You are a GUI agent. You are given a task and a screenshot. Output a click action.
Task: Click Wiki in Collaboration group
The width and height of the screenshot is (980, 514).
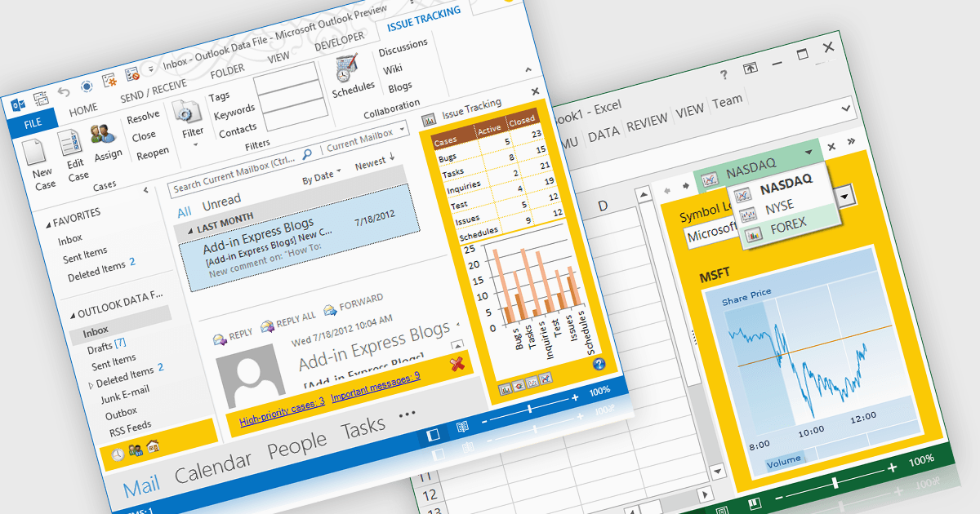[x=393, y=69]
